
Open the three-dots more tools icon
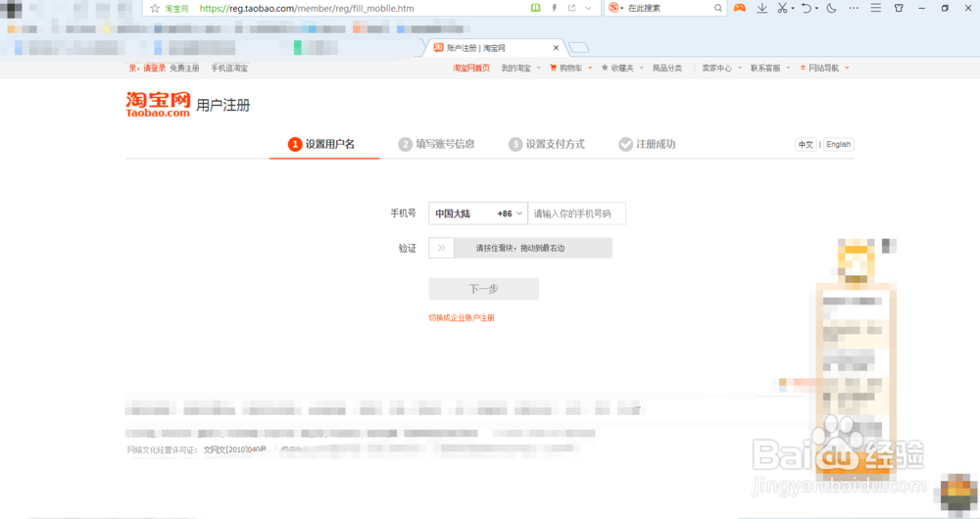pyautogui.click(x=854, y=8)
